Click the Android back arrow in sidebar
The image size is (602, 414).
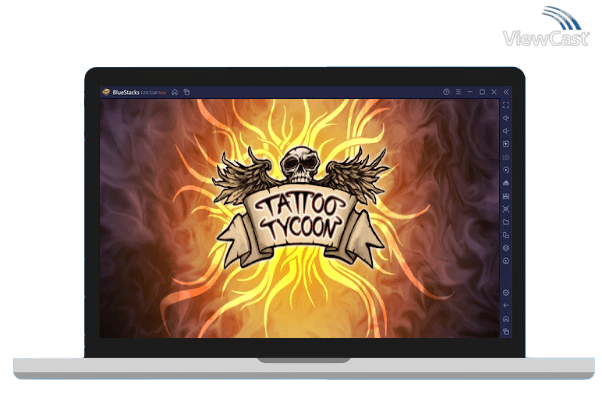[x=506, y=306]
